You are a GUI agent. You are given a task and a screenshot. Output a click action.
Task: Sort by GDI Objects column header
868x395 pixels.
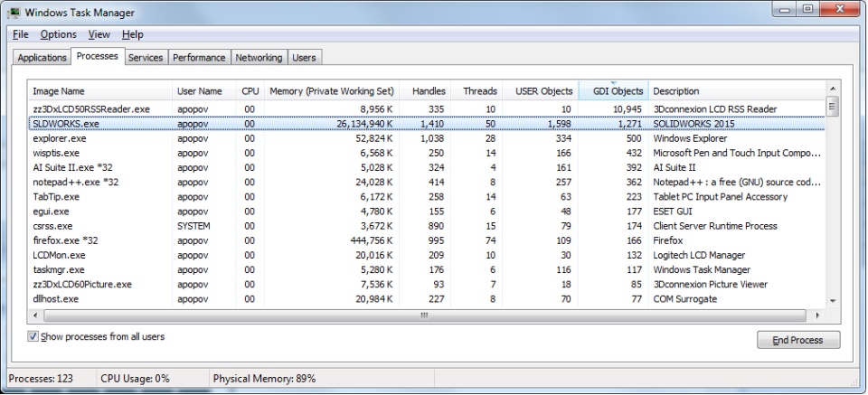pyautogui.click(x=613, y=91)
